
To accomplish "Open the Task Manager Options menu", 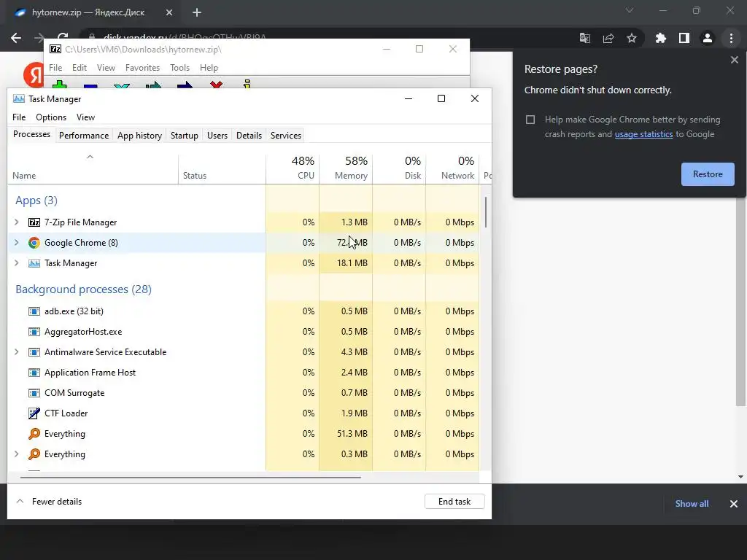I will click(x=51, y=117).
